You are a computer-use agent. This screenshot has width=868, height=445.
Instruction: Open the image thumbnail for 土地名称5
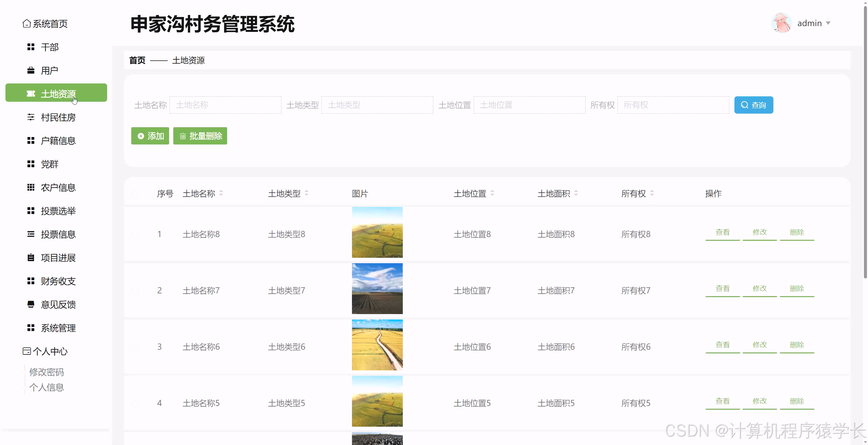coord(377,401)
